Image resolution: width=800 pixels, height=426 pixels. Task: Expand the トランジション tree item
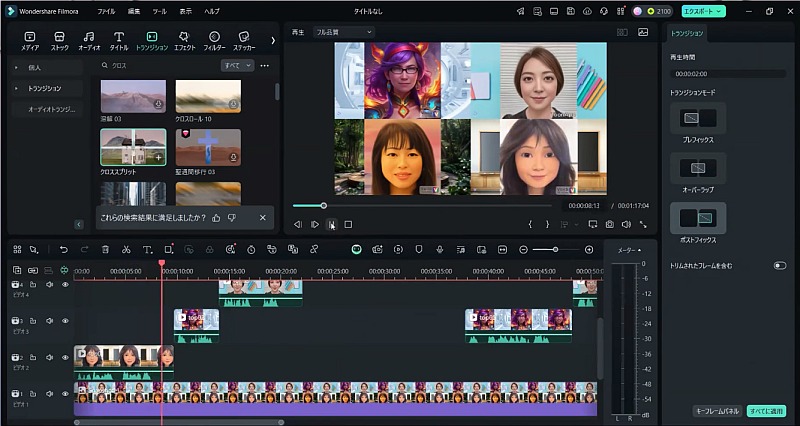16,88
